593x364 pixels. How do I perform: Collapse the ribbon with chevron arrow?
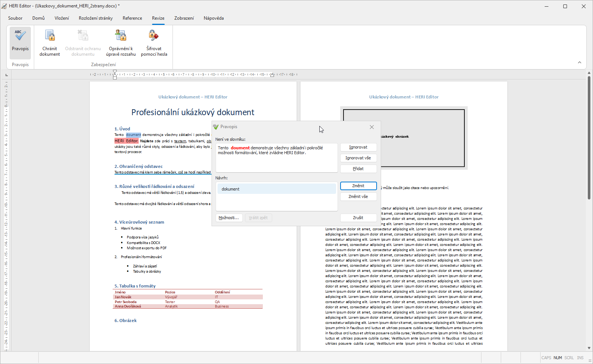(579, 62)
